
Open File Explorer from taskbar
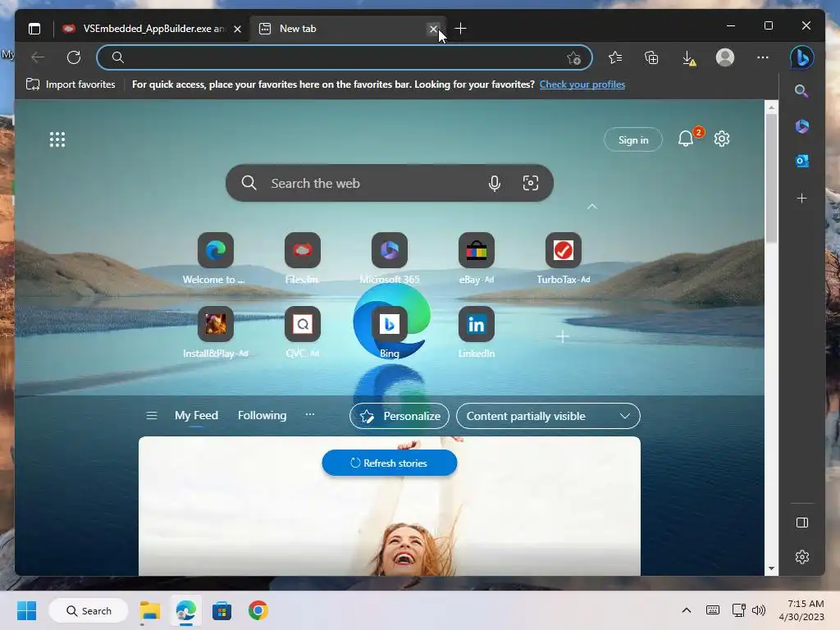pyautogui.click(x=150, y=610)
